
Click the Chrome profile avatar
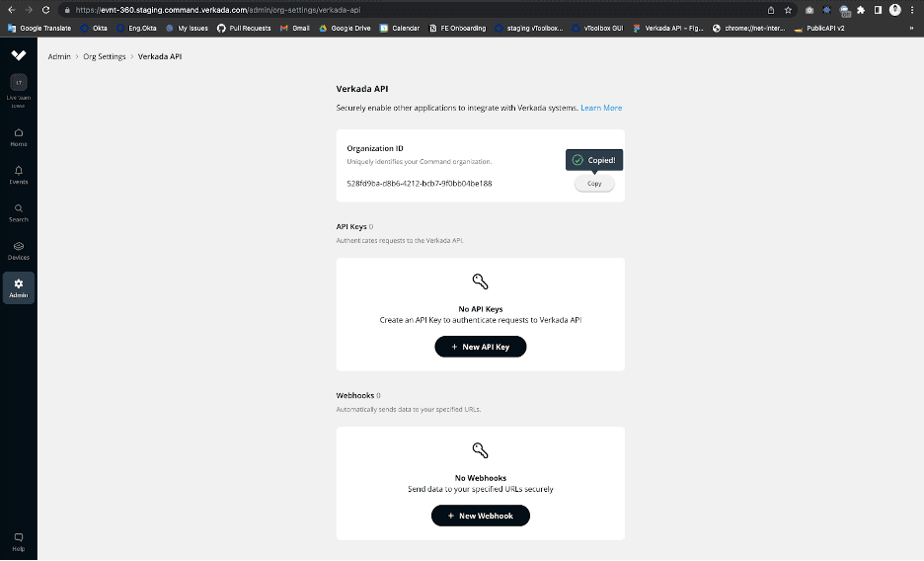click(895, 10)
